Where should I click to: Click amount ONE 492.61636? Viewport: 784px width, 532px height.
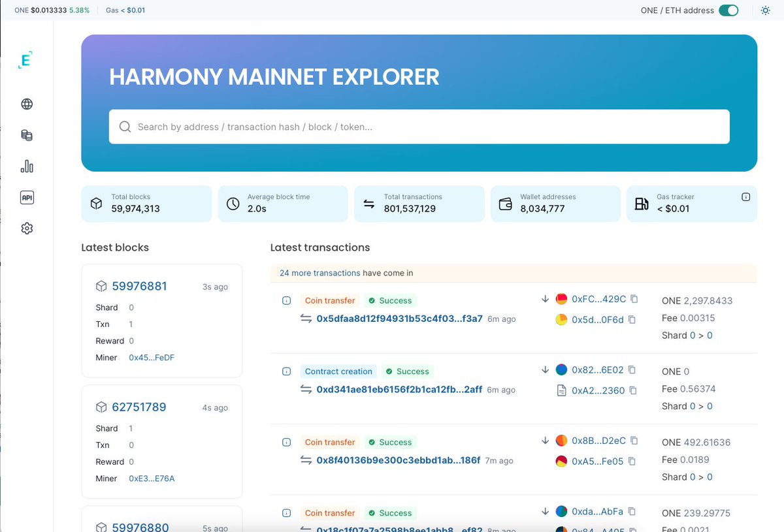point(696,442)
